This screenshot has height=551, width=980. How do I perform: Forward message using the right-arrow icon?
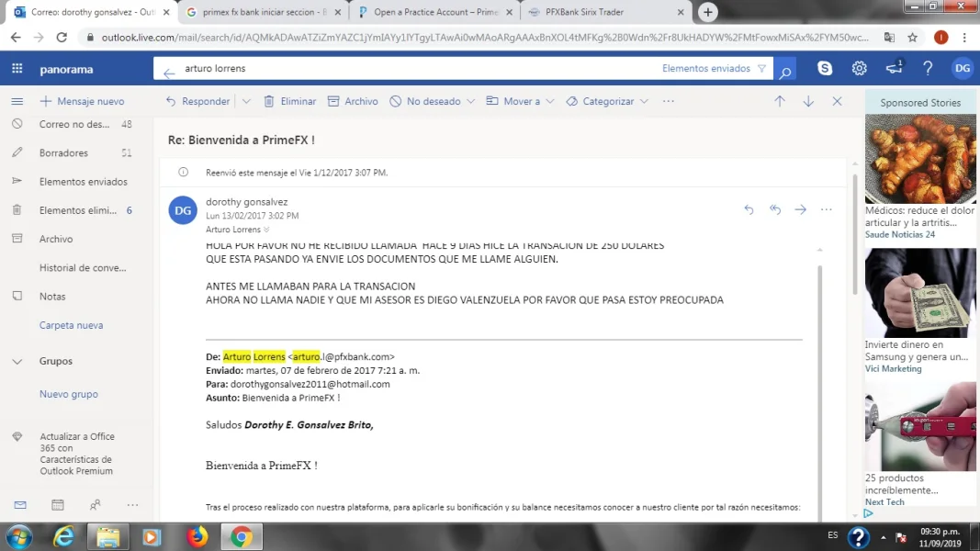click(x=801, y=210)
